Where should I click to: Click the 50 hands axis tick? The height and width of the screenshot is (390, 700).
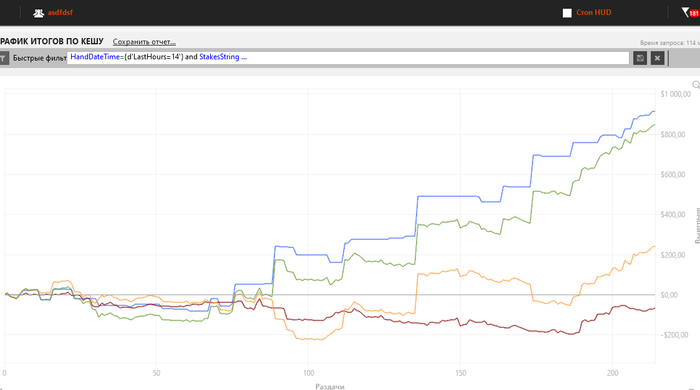pos(156,373)
